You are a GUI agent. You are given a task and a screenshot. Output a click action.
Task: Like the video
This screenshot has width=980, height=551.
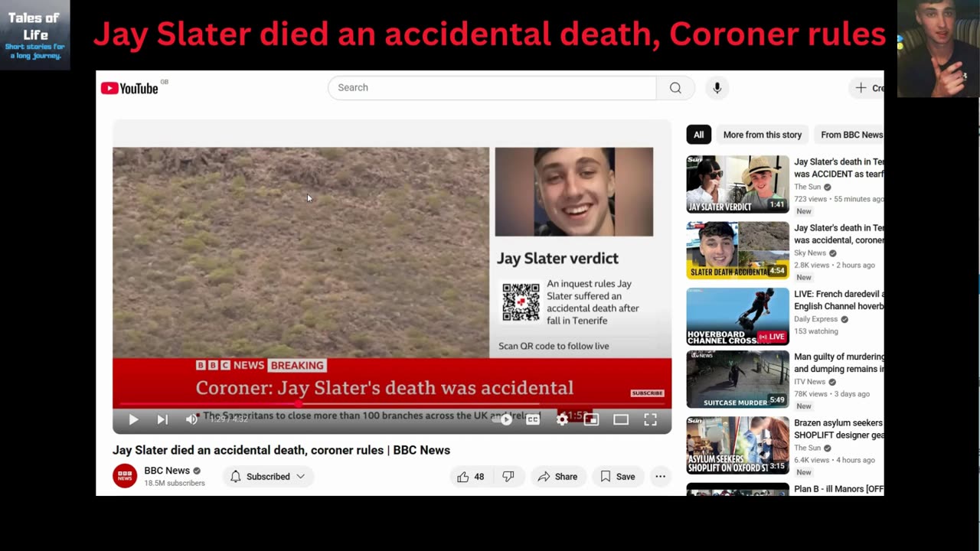point(470,477)
